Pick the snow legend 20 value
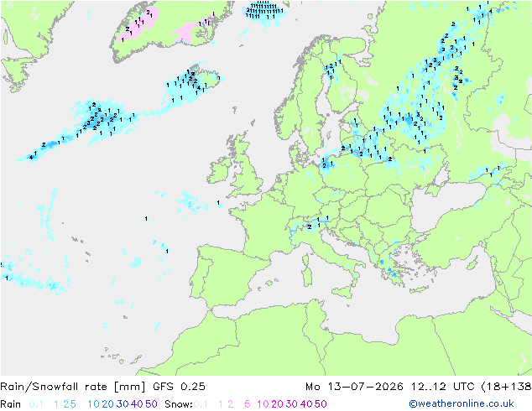The image size is (532, 411). pos(277,404)
